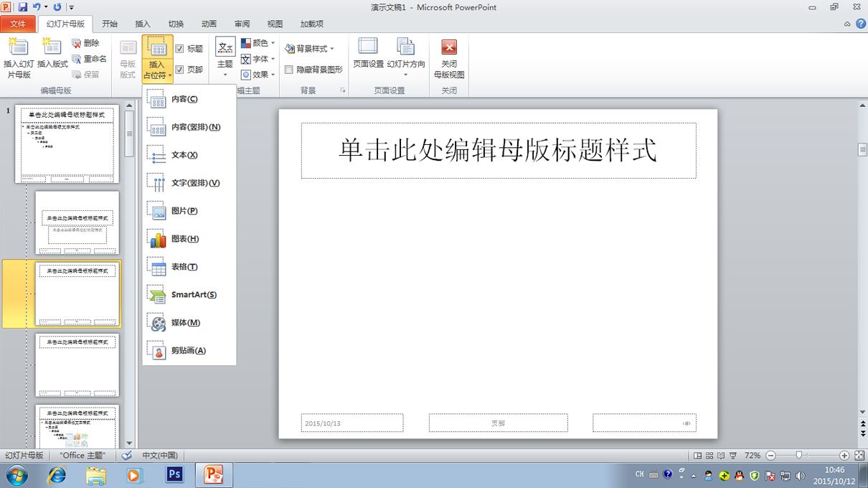
Task: Click the Redo icon in quick access toolbar
Action: point(57,7)
